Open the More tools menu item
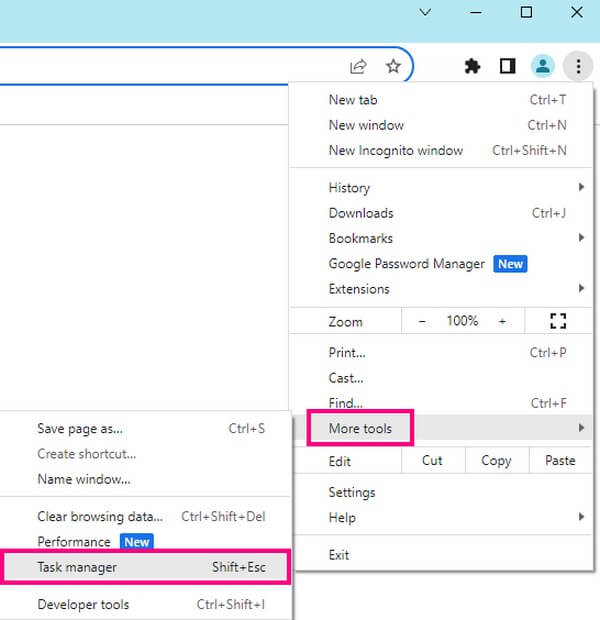The image size is (600, 620). pyautogui.click(x=443, y=428)
